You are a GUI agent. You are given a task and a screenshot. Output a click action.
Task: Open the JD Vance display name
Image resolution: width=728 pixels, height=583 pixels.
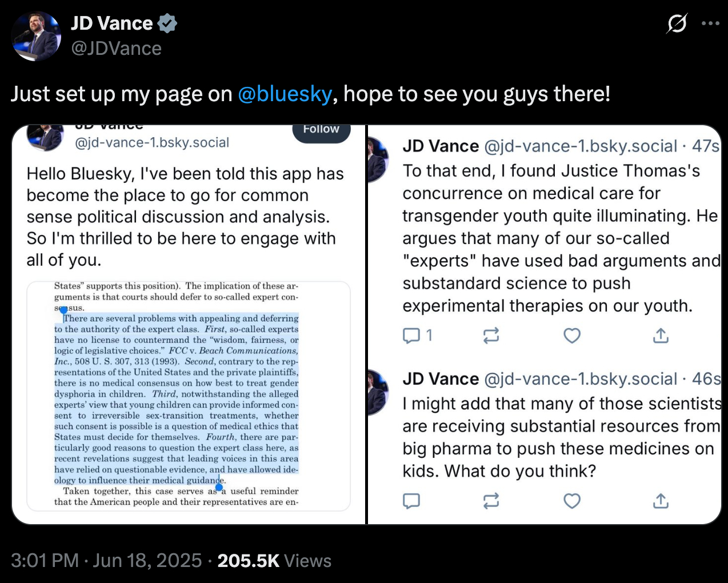(112, 23)
